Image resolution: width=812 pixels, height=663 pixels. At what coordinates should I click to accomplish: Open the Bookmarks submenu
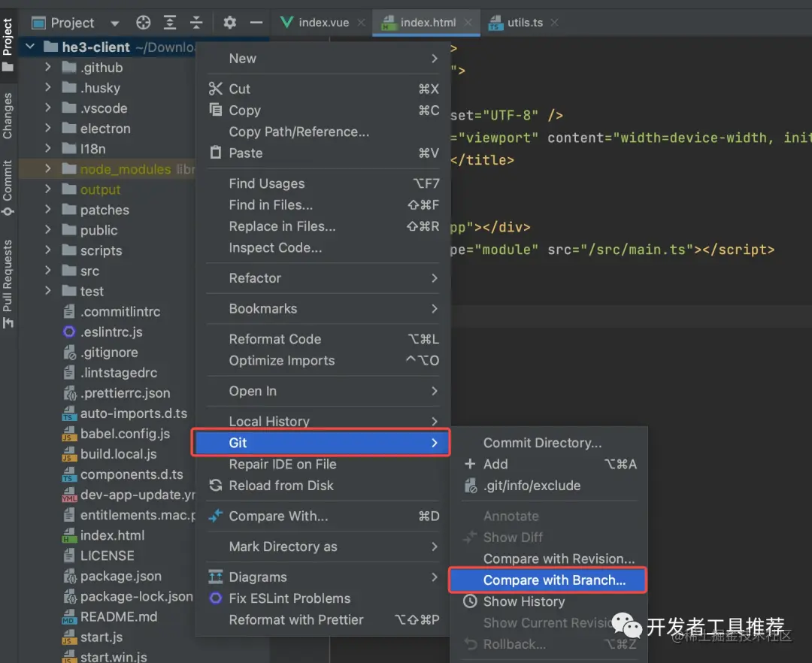click(x=323, y=308)
